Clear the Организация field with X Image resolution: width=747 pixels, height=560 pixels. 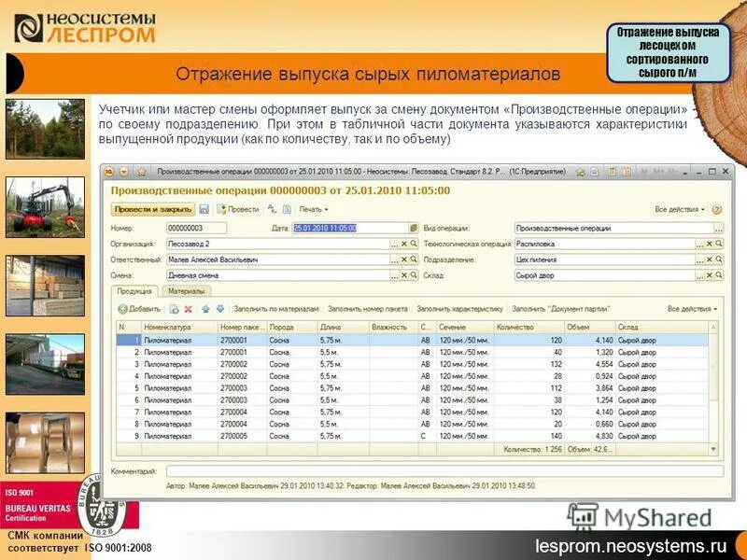(404, 244)
